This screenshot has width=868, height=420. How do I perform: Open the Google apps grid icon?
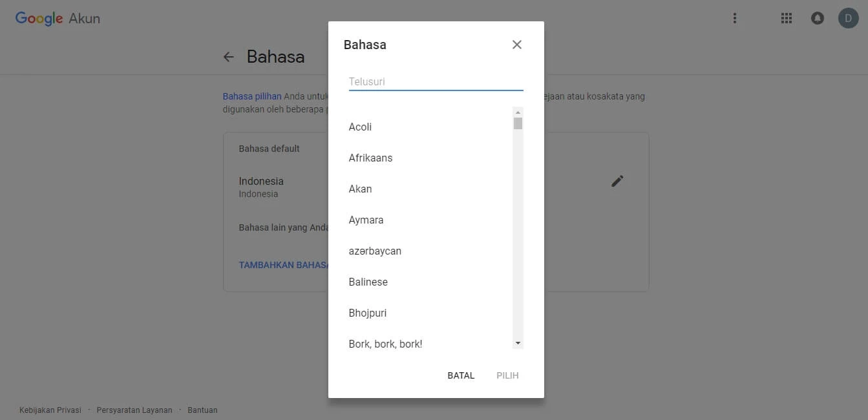(786, 17)
